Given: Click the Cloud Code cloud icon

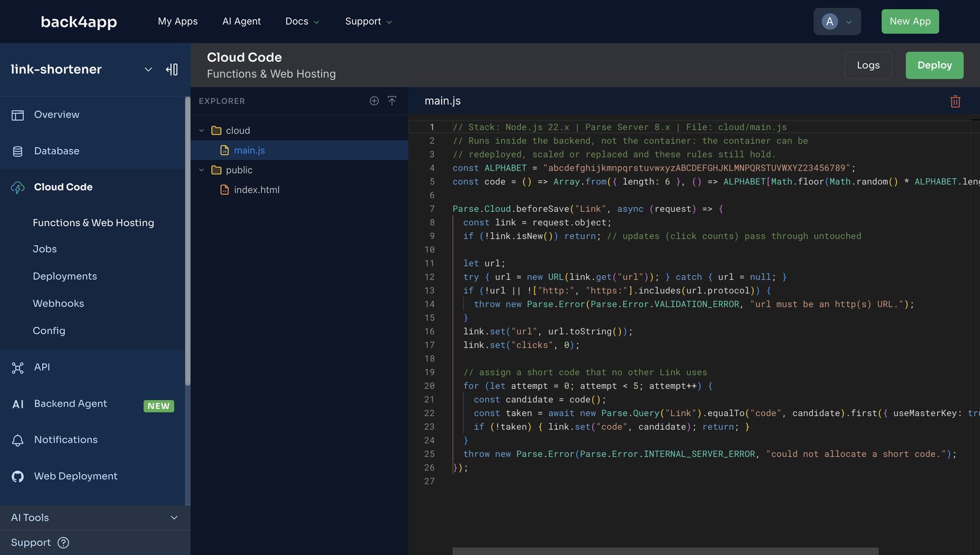Looking at the screenshot, I should click(x=18, y=187).
